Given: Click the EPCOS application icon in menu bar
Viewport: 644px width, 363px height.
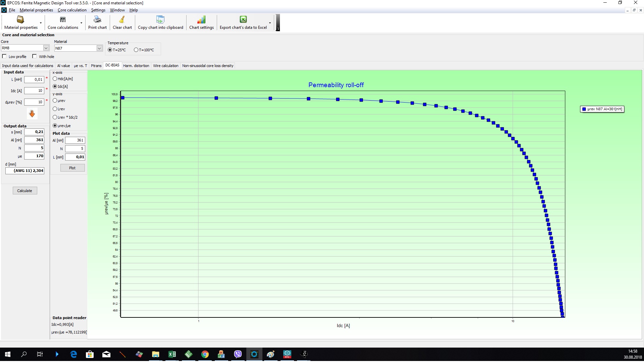Looking at the screenshot, I should click(x=4, y=10).
